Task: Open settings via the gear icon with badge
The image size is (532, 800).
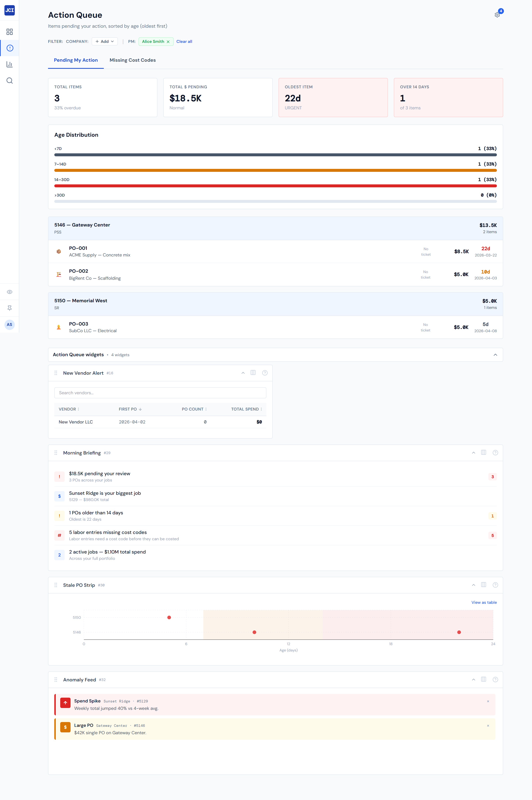Action: pyautogui.click(x=497, y=15)
